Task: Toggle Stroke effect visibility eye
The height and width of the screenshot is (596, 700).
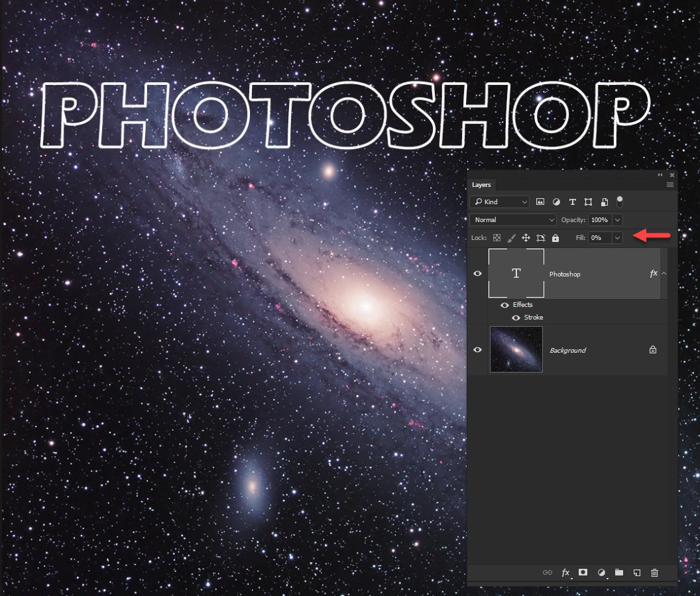Action: tap(516, 318)
